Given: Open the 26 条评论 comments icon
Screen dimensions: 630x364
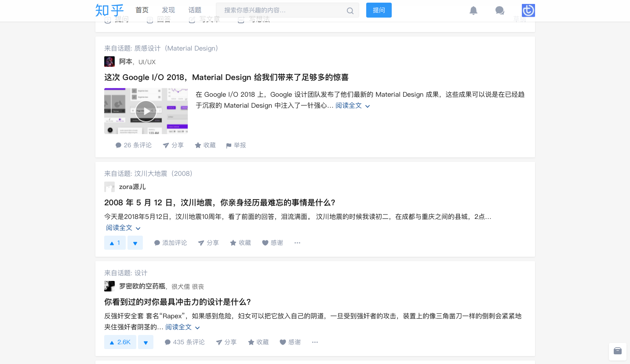Looking at the screenshot, I should (x=133, y=145).
